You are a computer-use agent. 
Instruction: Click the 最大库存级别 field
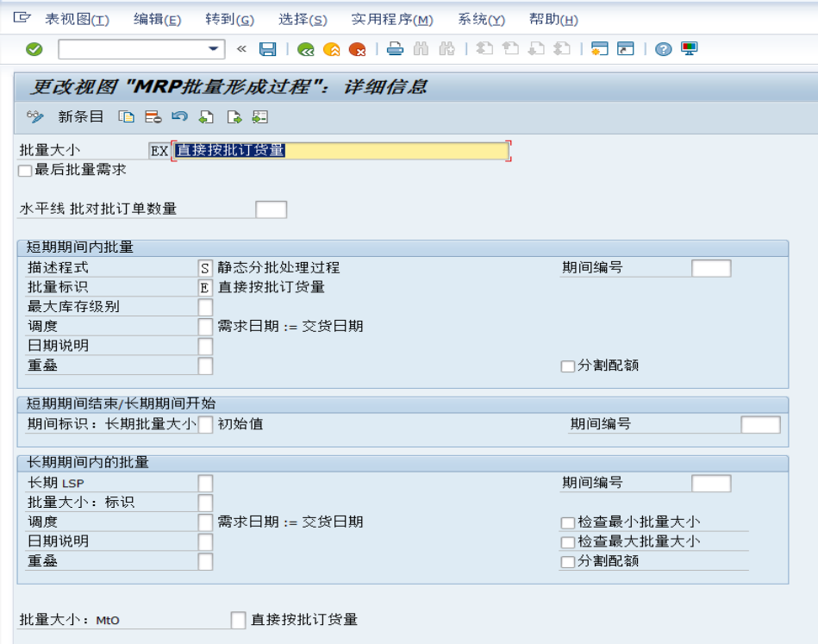click(x=205, y=308)
